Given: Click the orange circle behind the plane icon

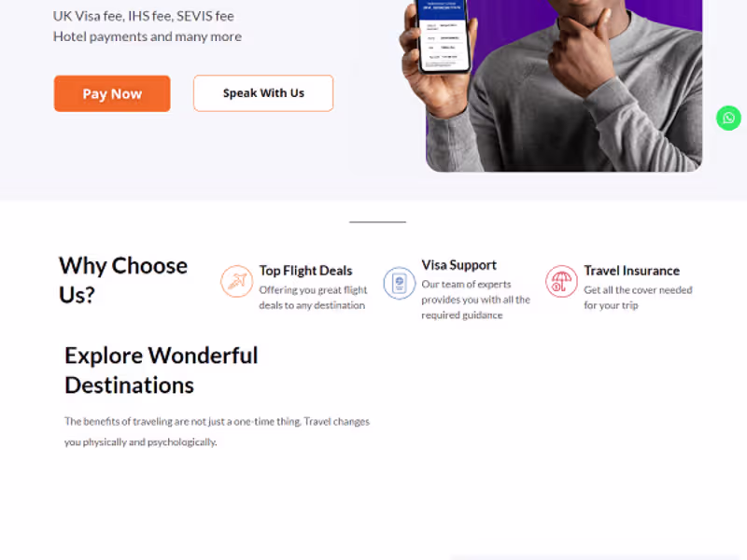Looking at the screenshot, I should (x=236, y=281).
